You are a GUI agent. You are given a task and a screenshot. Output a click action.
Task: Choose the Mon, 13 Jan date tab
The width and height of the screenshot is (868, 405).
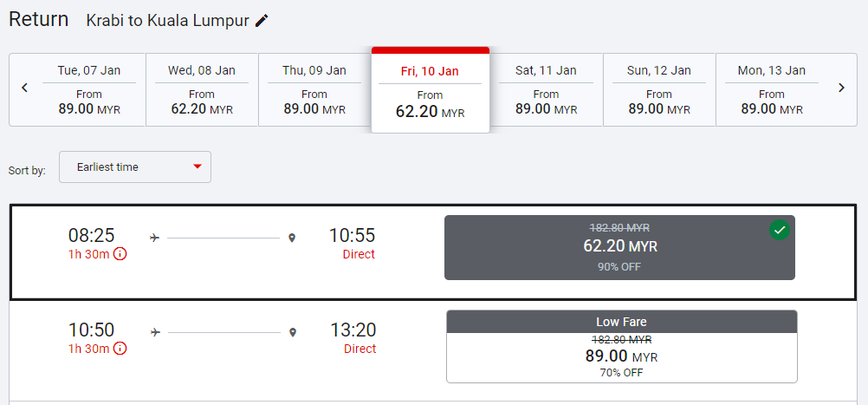(x=771, y=89)
